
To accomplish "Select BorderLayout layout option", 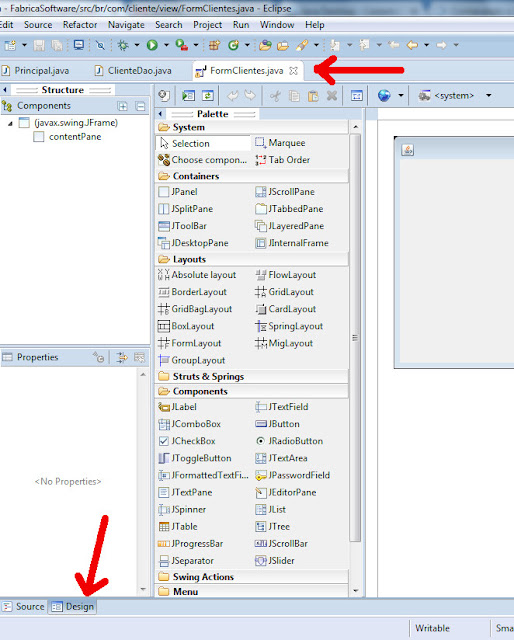I will tap(192, 292).
